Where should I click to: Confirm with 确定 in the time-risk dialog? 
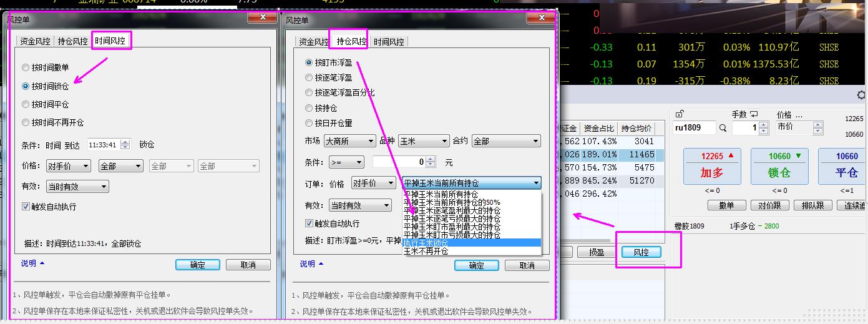point(198,265)
